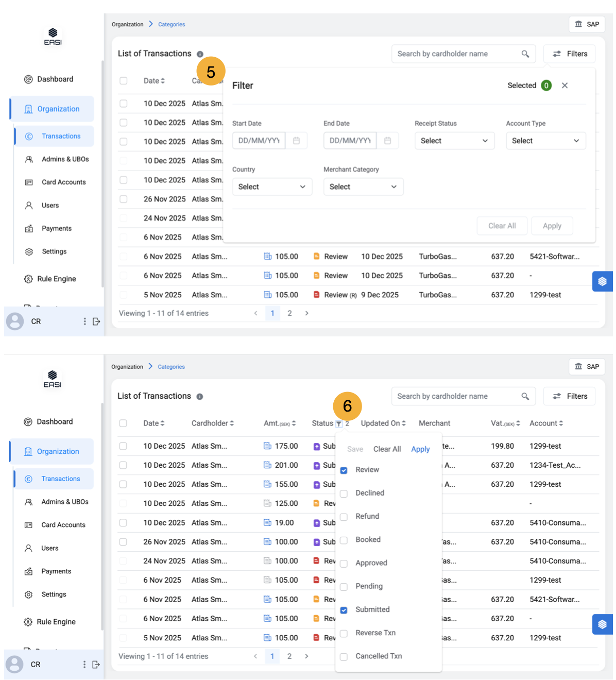The width and height of the screenshot is (616, 680).
Task: Sort by the Account column arrows
Action: (x=561, y=423)
